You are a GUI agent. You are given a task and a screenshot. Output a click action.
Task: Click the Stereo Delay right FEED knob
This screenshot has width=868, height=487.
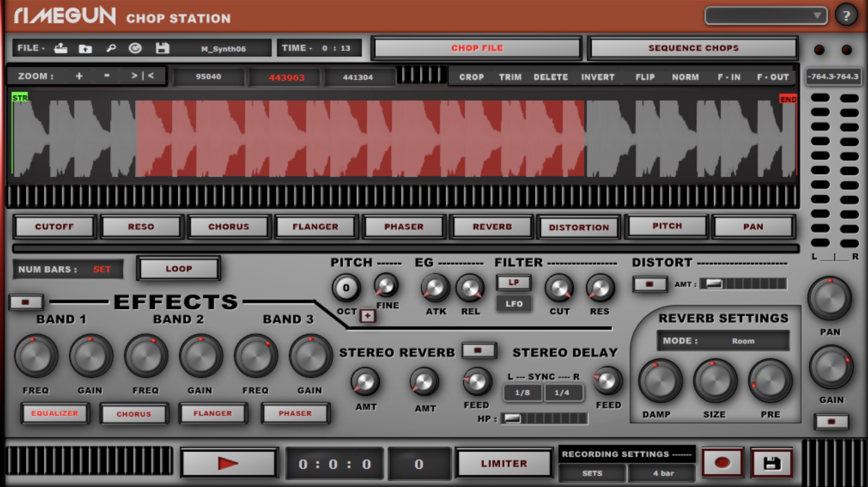click(x=607, y=381)
